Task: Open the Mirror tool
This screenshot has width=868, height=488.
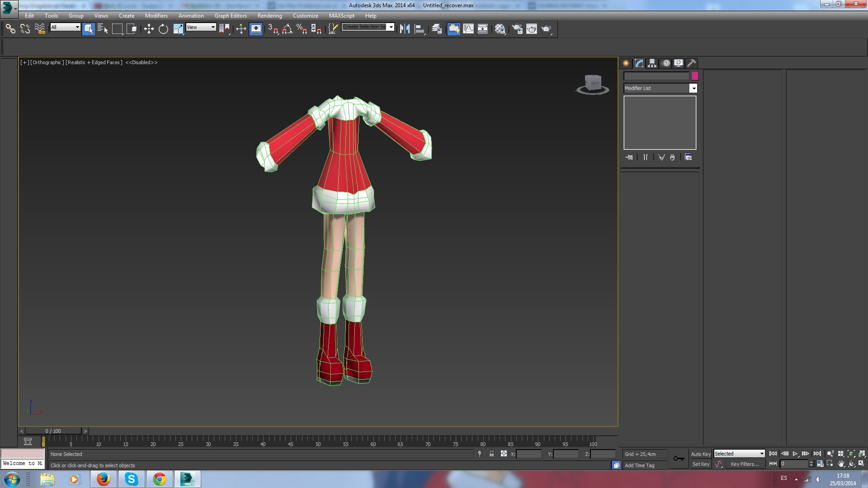Action: click(x=405, y=29)
